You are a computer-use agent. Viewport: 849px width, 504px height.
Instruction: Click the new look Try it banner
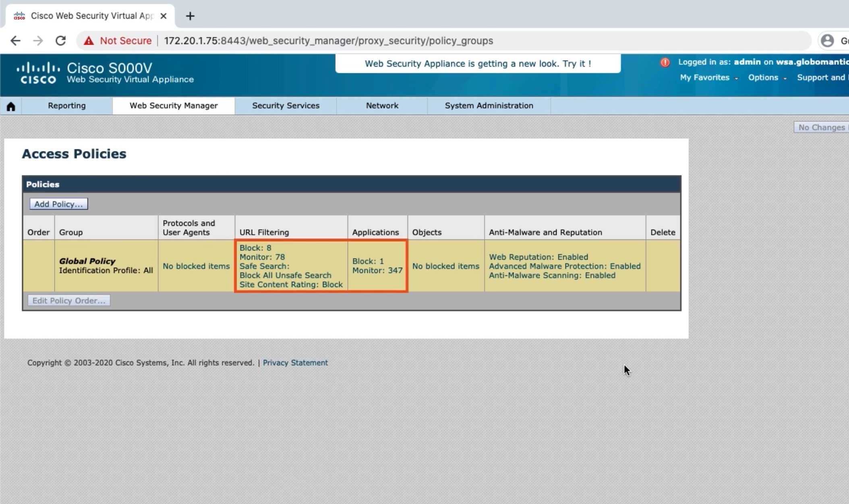(478, 64)
